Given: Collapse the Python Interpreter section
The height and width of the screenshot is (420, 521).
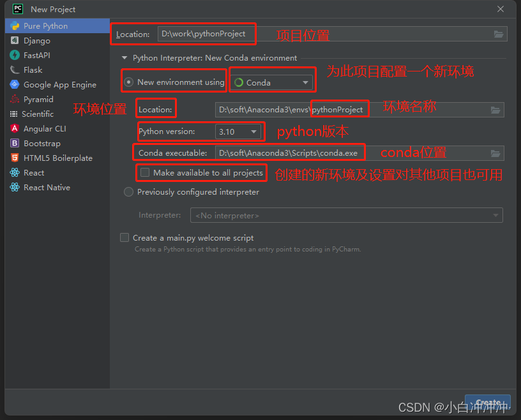Looking at the screenshot, I should click(125, 58).
